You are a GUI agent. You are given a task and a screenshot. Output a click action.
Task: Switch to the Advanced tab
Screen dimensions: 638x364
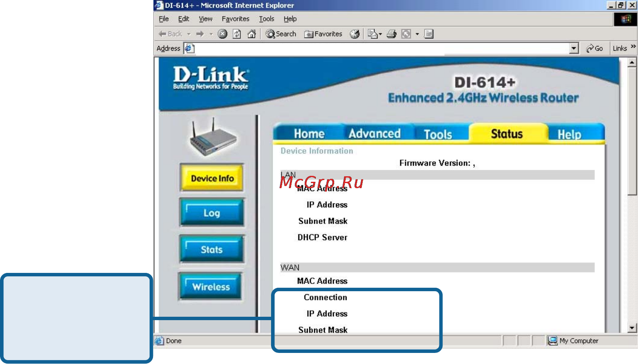point(375,133)
